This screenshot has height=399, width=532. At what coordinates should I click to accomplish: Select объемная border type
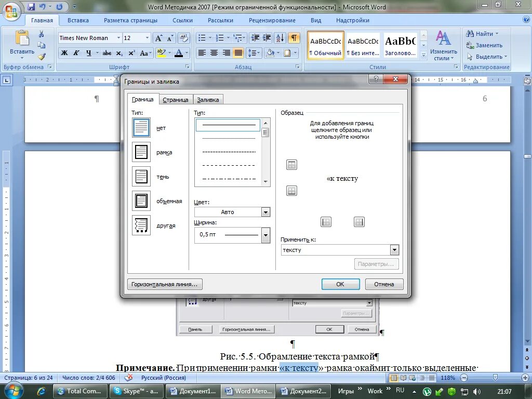click(x=141, y=201)
